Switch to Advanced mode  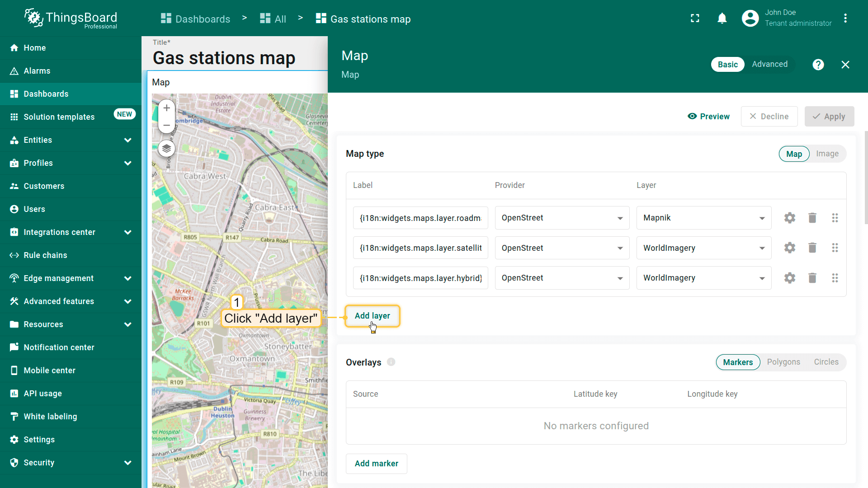coord(769,64)
